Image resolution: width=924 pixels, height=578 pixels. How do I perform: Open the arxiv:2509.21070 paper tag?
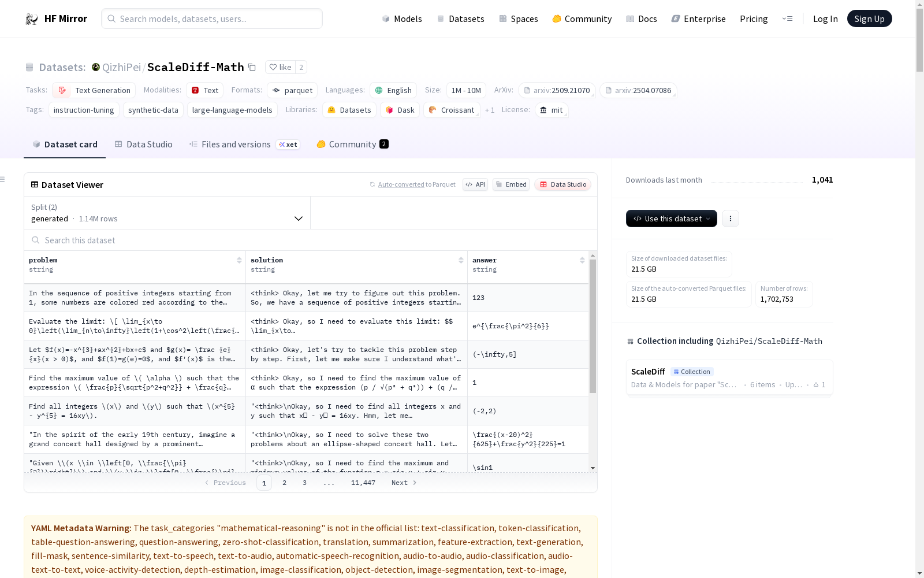[x=557, y=90]
